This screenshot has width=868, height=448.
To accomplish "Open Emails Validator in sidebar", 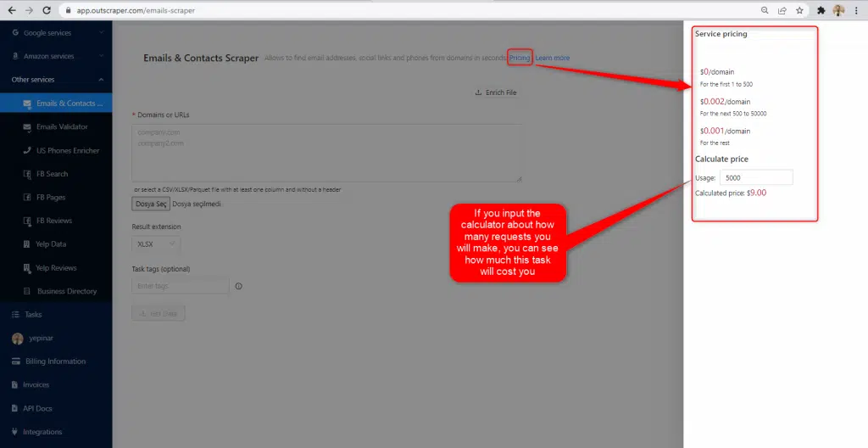I will pos(62,127).
